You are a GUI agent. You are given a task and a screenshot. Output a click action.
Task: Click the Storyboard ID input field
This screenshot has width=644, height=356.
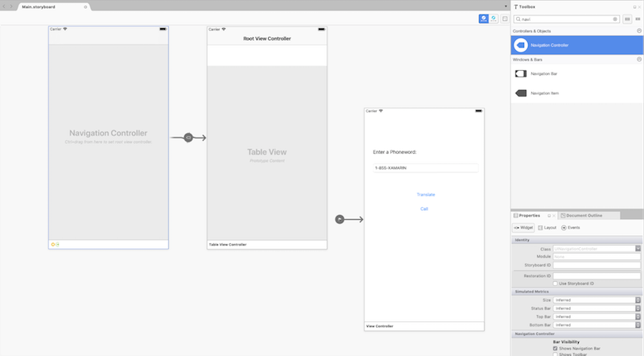(597, 265)
